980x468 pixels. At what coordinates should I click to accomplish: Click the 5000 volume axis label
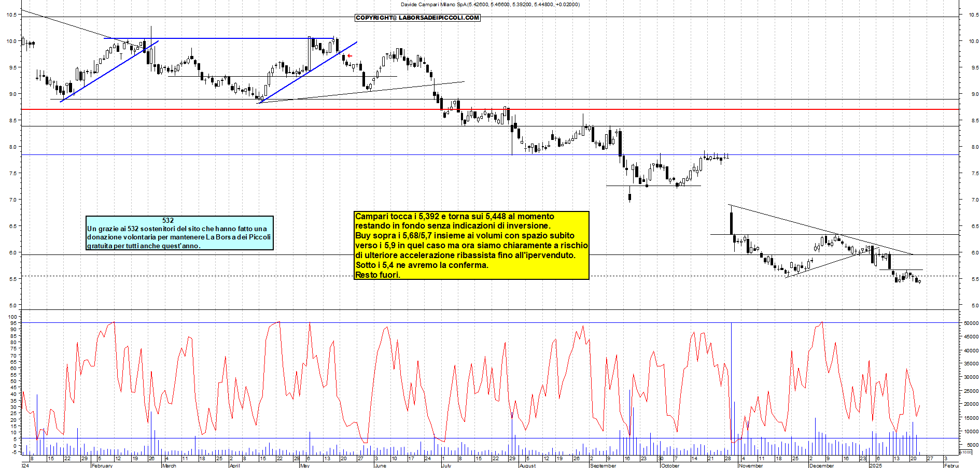[x=973, y=445]
